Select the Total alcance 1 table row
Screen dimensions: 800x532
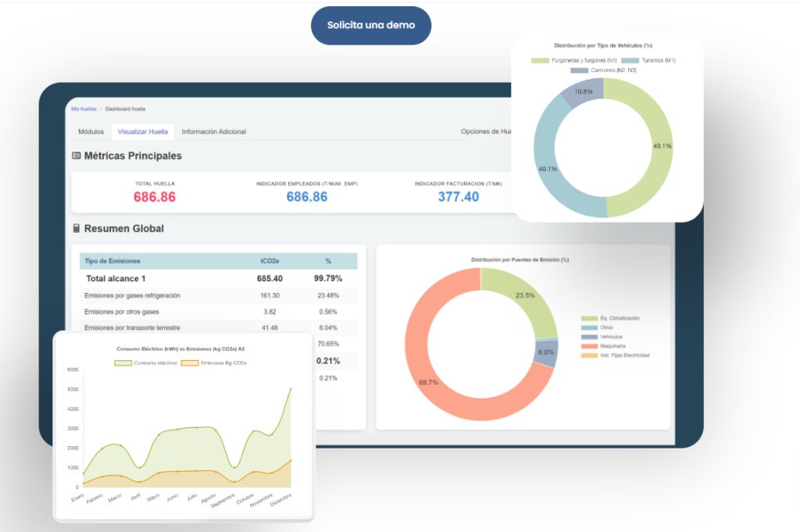point(219,278)
